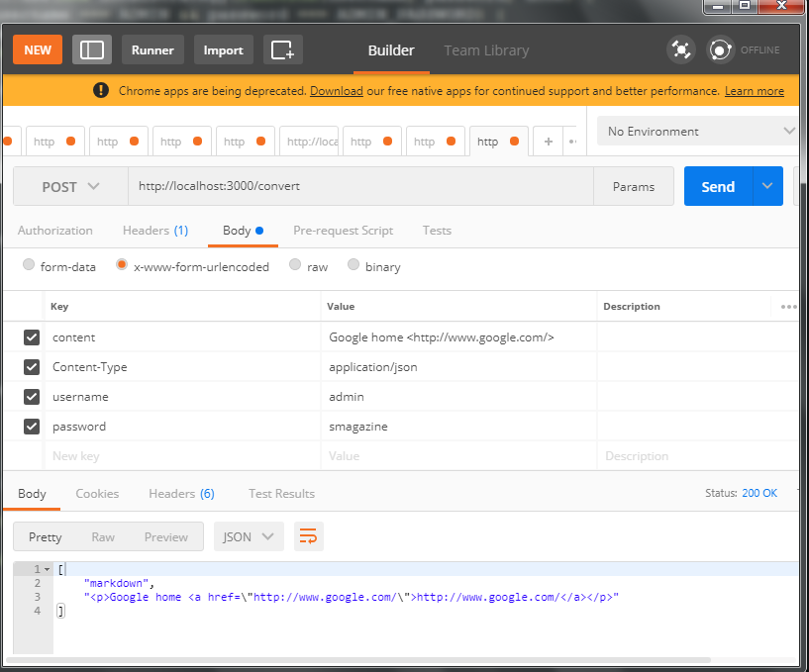809x672 pixels.
Task: Open a new window via plus-window icon
Action: pos(283,50)
